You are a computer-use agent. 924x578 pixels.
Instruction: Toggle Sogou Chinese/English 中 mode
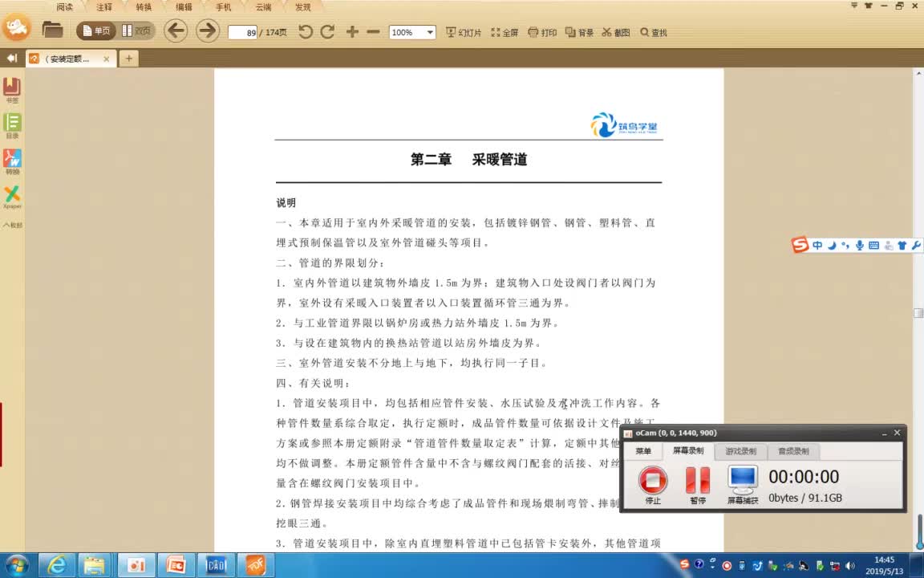coord(817,246)
